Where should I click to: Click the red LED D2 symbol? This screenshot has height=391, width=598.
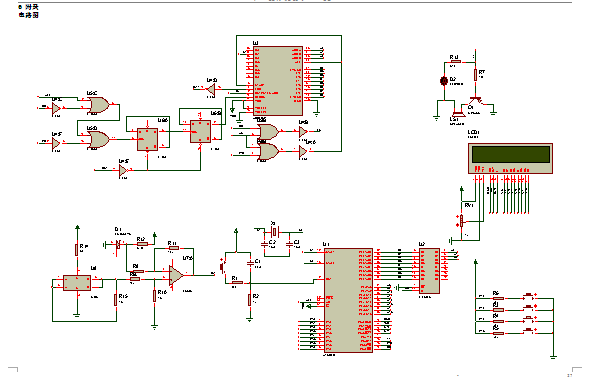(444, 81)
